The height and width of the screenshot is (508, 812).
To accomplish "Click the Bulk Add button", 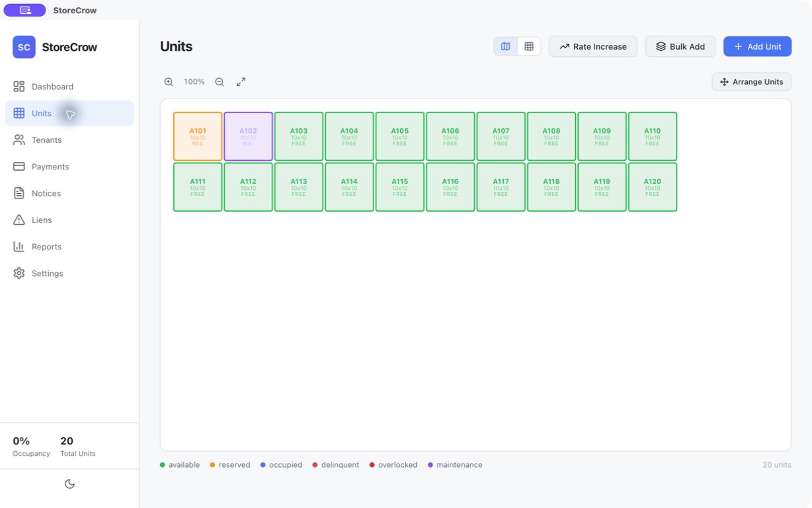I will pos(680,46).
